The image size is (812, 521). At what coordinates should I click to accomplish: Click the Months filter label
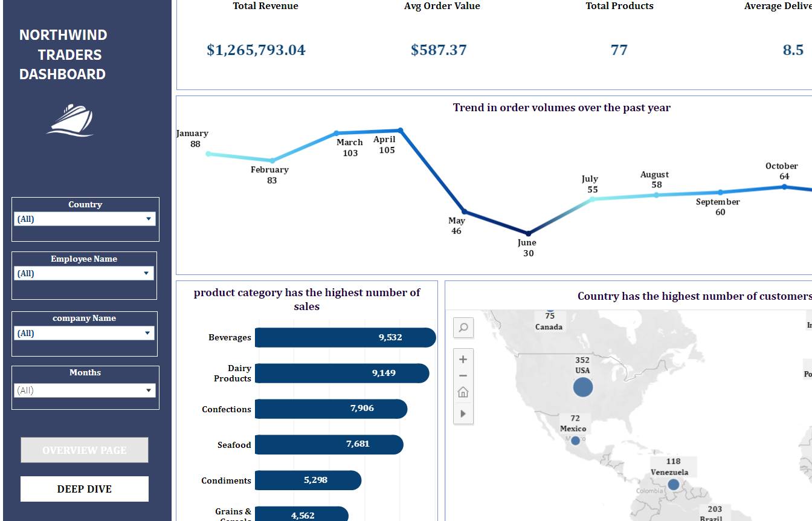pos(85,372)
